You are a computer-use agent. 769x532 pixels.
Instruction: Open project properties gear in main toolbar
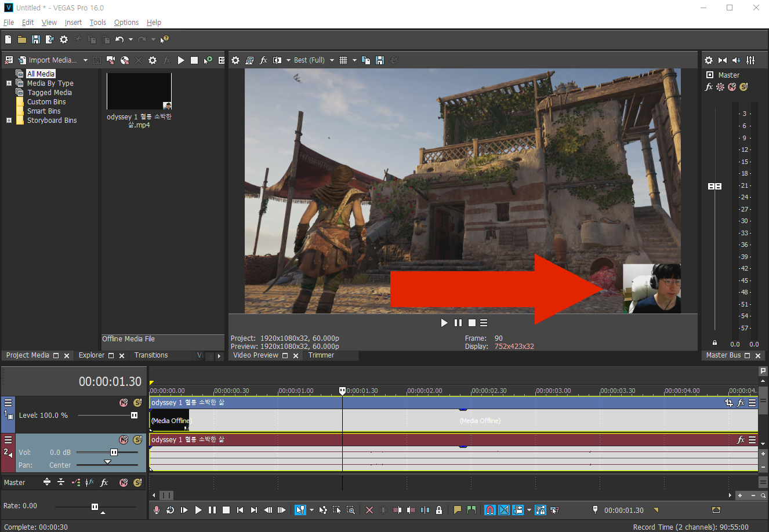coord(64,39)
